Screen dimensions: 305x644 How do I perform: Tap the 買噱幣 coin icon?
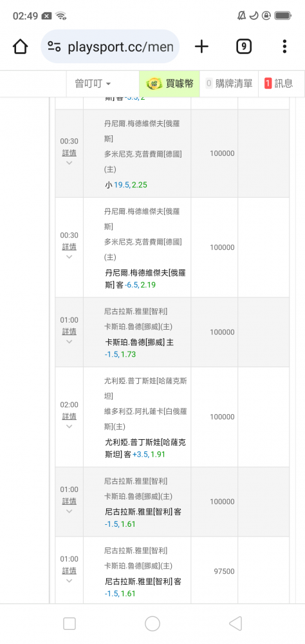click(154, 84)
